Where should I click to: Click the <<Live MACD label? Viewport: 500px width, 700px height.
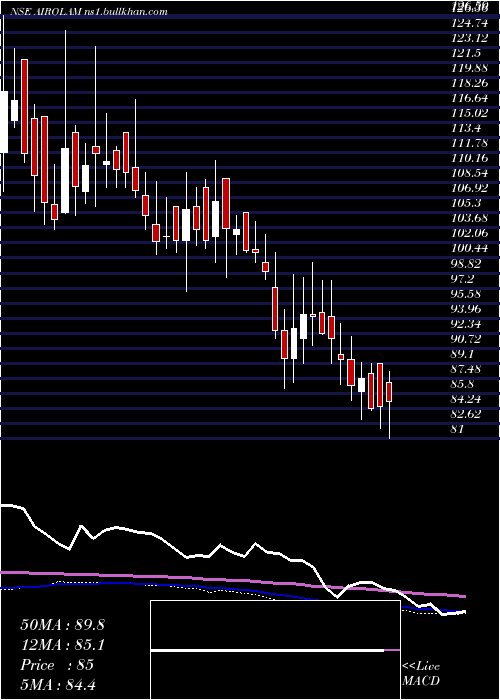(x=421, y=673)
